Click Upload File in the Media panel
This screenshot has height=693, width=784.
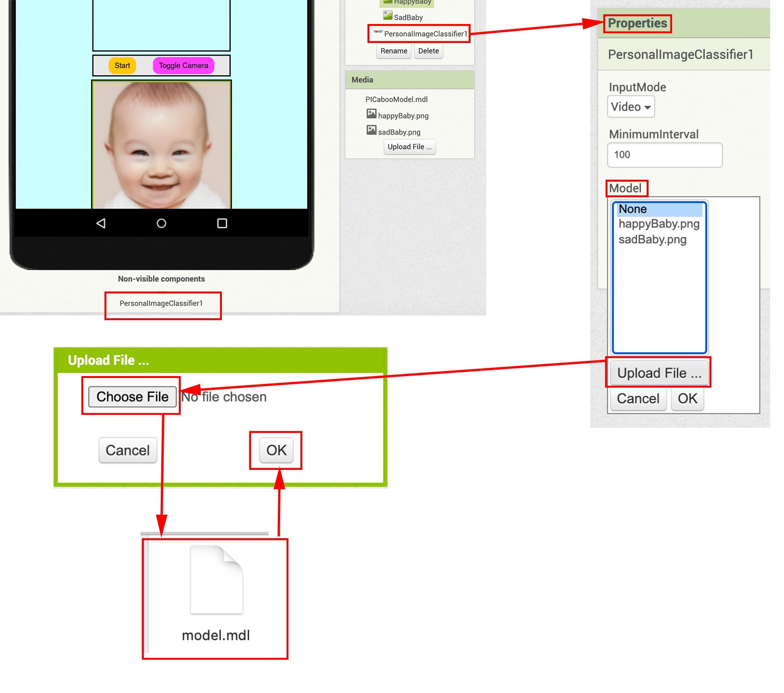tap(410, 147)
